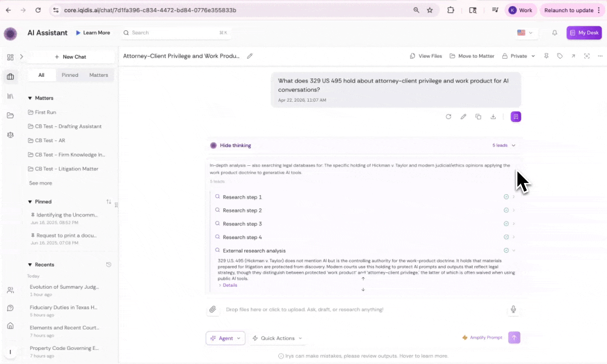Regenerate the response with the refresh icon
607x364 pixels.
449,116
